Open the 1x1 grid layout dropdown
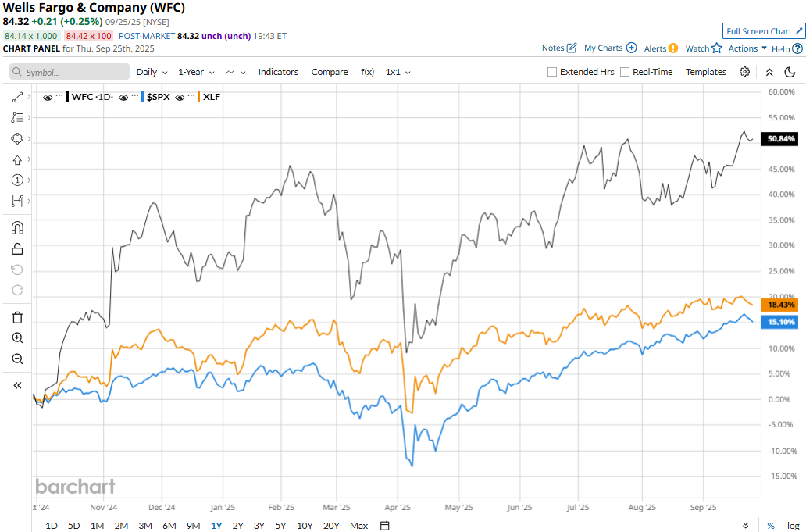Viewport: 806px width, 532px height. tap(398, 72)
